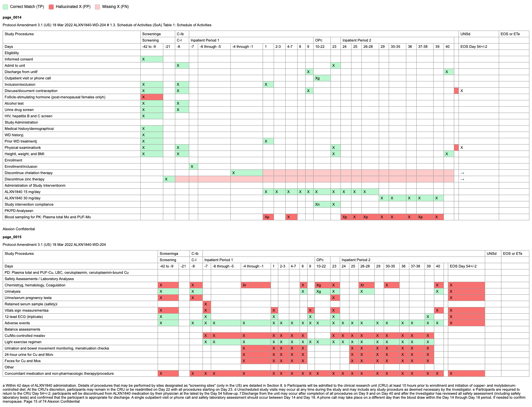Click the Xn cell in Study intervention compliance row
The width and height of the screenshot is (532, 407).
pos(322,204)
